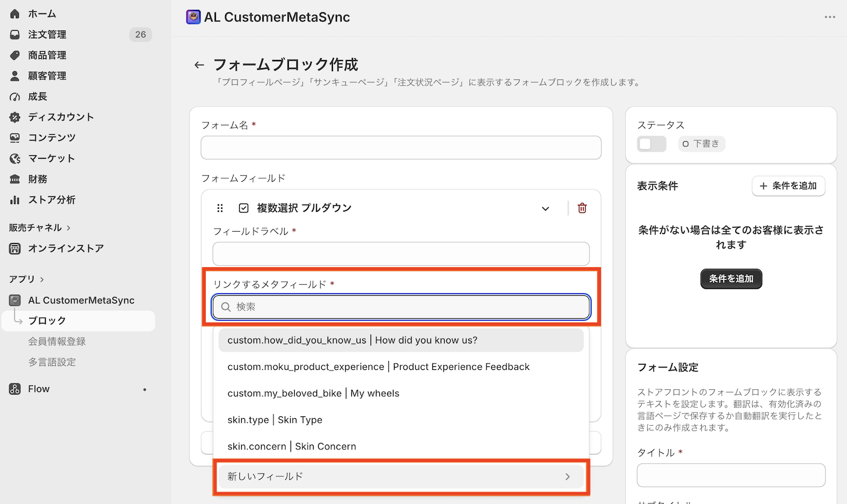Choose skin.type | Skin Type option
The width and height of the screenshot is (847, 504).
[401, 420]
